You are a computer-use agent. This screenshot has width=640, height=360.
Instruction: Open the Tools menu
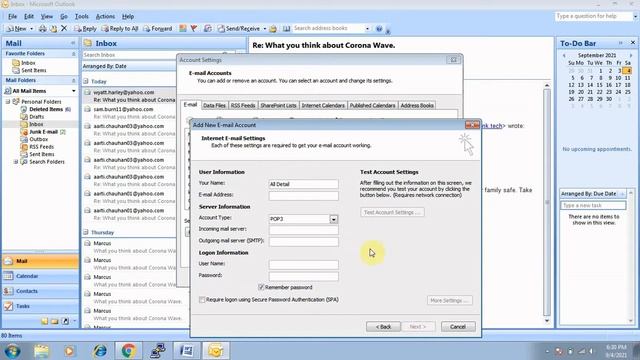pos(82,16)
